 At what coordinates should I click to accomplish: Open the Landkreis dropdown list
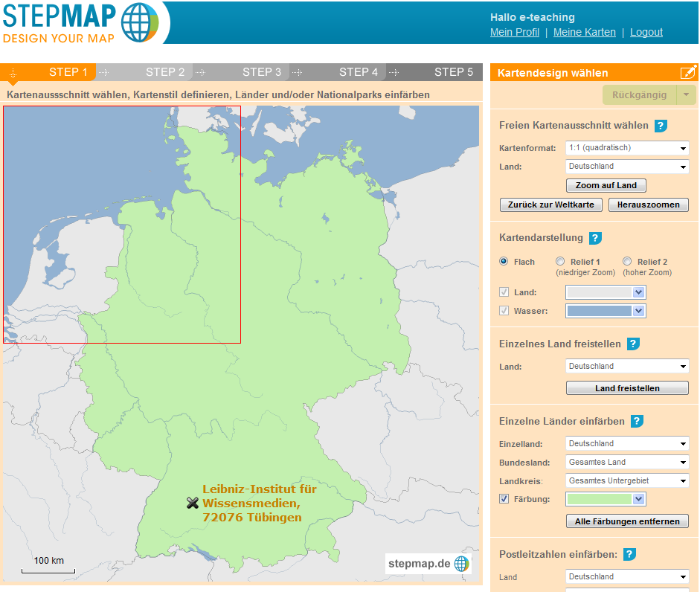[628, 480]
